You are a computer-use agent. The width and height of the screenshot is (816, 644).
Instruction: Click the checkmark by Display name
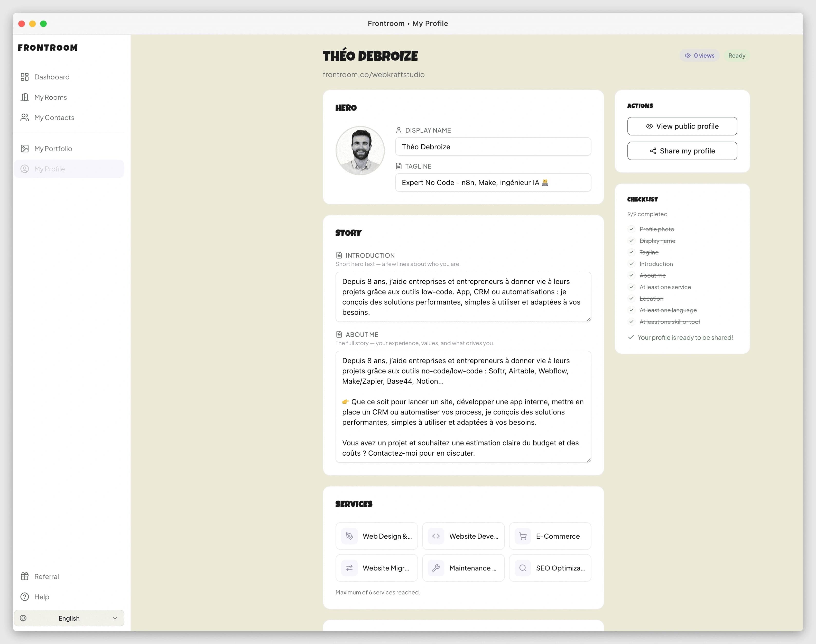coord(632,241)
